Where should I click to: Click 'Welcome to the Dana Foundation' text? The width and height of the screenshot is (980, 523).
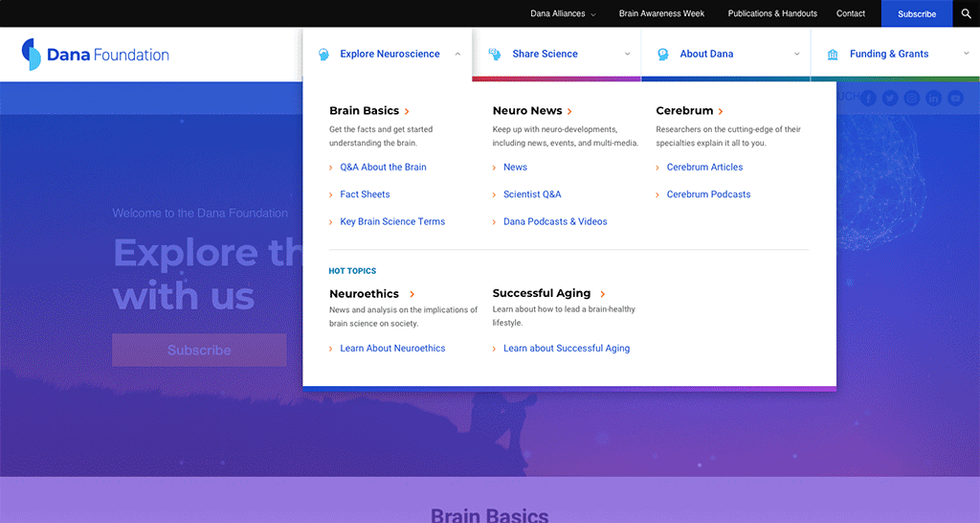(x=200, y=214)
